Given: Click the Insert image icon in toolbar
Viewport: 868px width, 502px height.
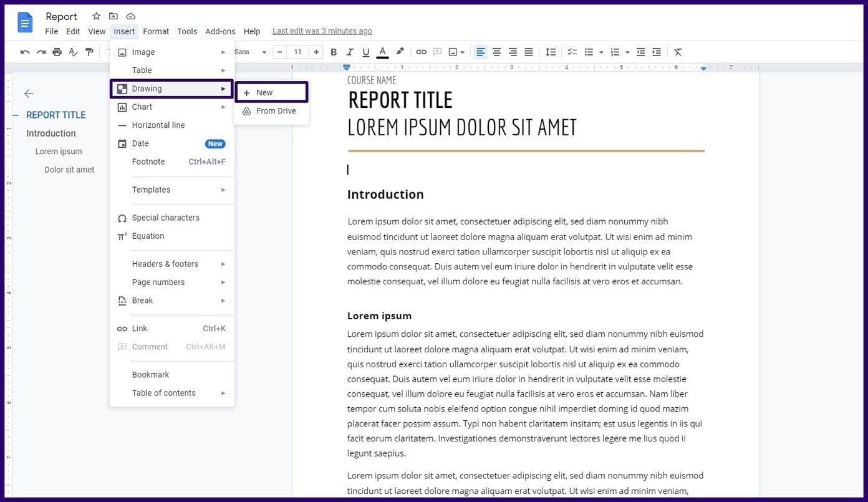Looking at the screenshot, I should point(453,52).
